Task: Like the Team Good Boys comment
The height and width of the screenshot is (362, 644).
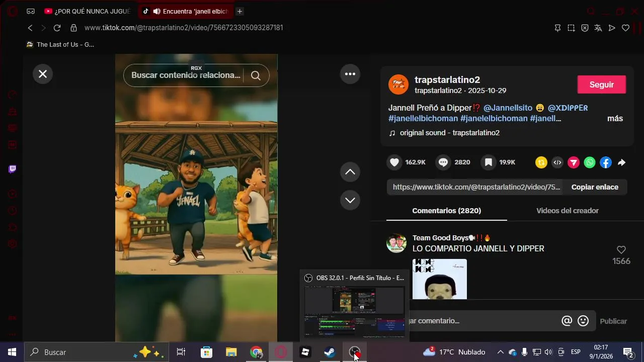Action: pos(621,250)
